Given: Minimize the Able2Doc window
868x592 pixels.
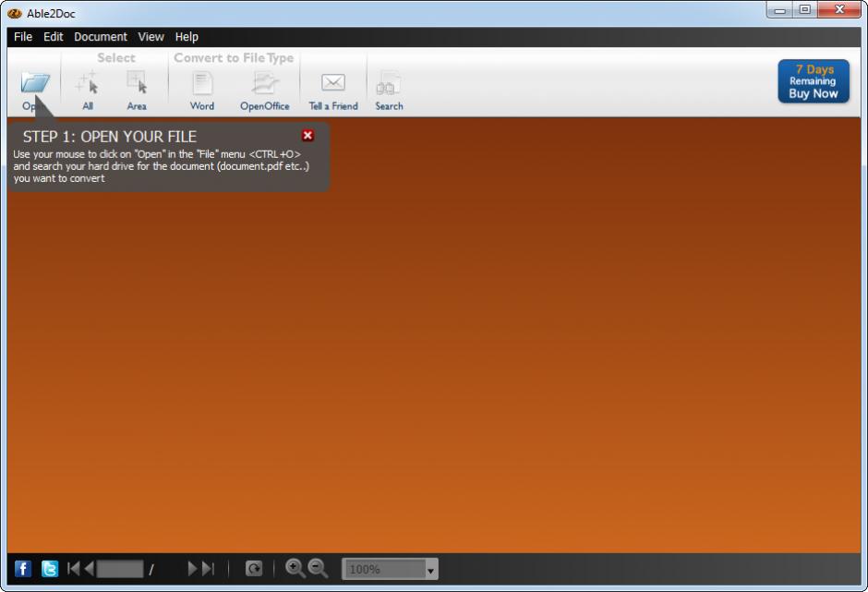Looking at the screenshot, I should point(780,10).
